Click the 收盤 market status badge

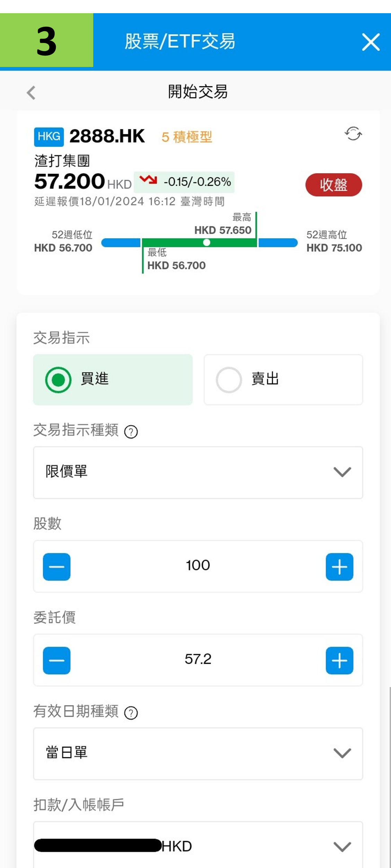pos(333,185)
